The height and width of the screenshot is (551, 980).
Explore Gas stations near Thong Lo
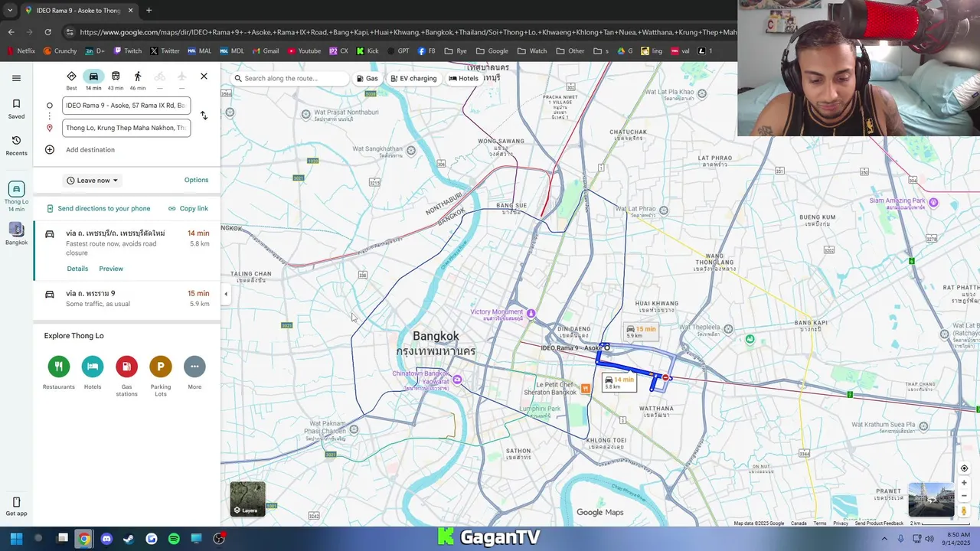pos(126,376)
